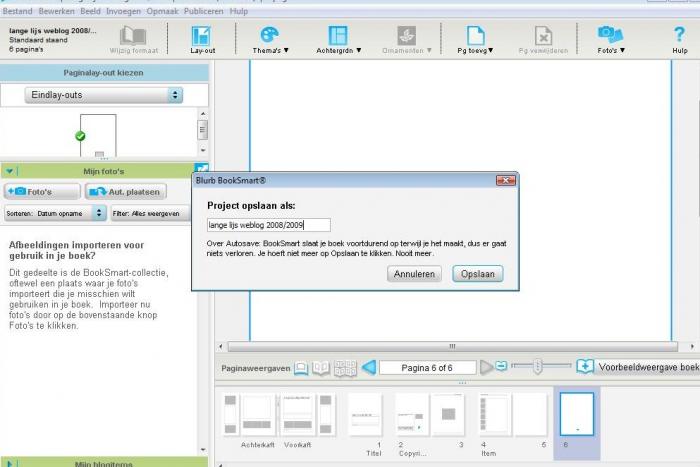The height and width of the screenshot is (467, 700).
Task: Click the zoom out minus icon
Action: [x=501, y=366]
